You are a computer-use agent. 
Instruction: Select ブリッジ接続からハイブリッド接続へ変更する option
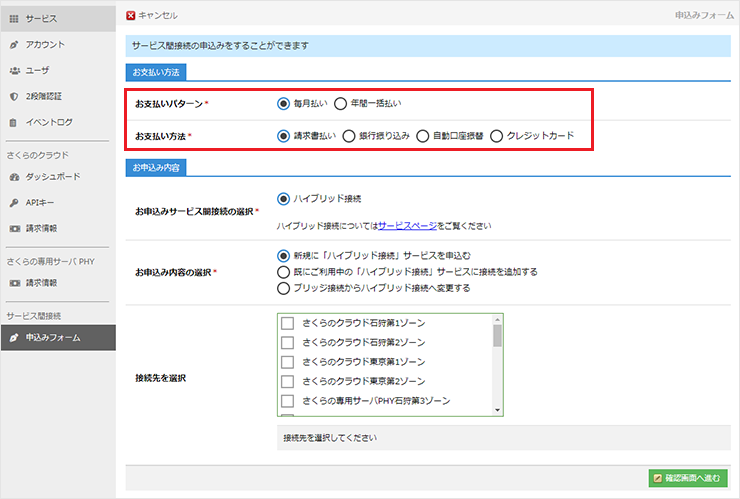coord(283,288)
